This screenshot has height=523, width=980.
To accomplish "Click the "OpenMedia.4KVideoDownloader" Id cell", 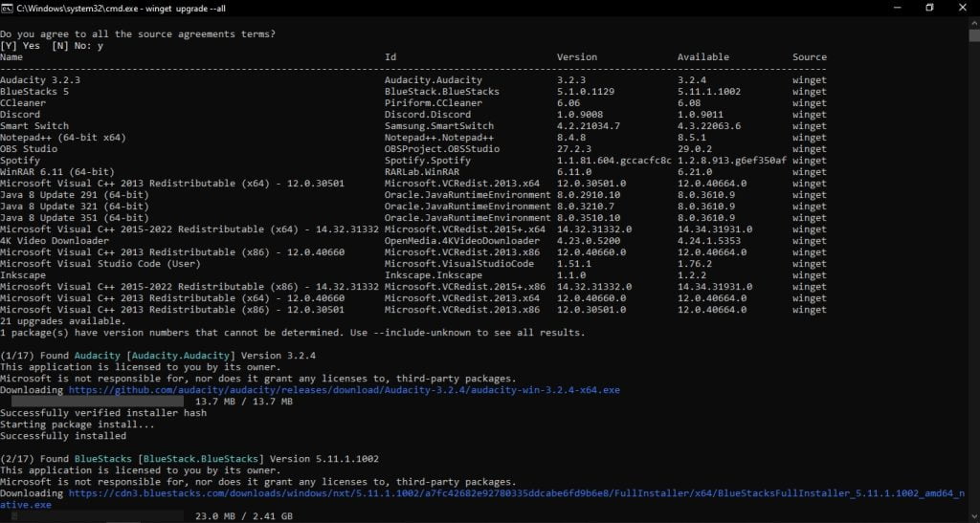I will point(462,240).
